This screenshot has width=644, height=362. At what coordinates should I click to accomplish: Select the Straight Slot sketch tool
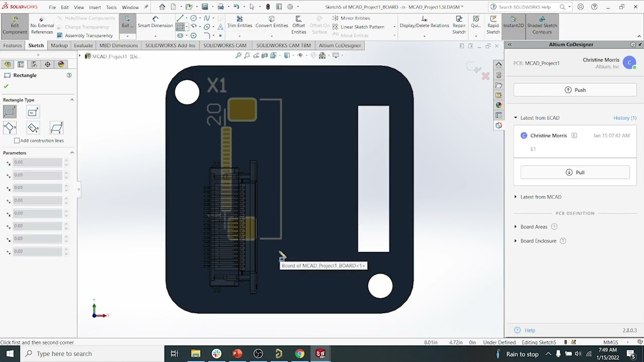[x=180, y=35]
